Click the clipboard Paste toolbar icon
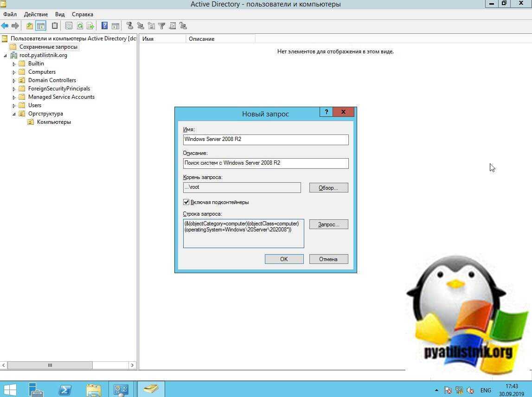This screenshot has width=532, height=397. click(x=55, y=26)
